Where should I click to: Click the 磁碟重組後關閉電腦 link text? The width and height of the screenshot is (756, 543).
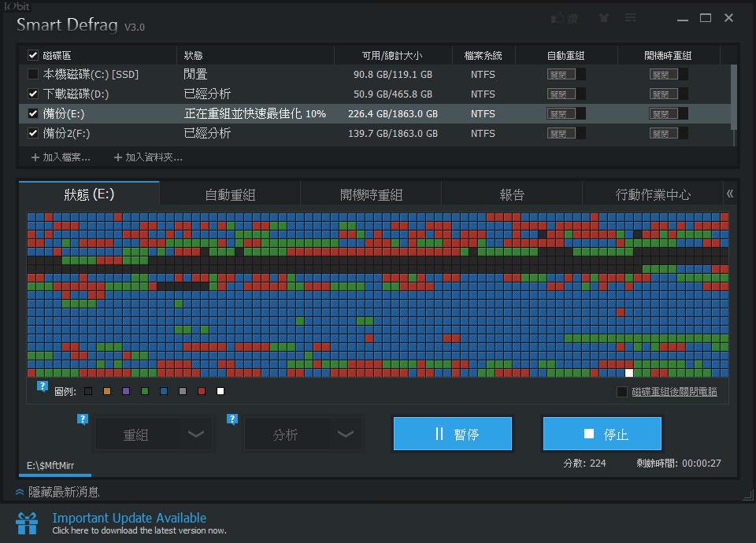[x=674, y=392]
